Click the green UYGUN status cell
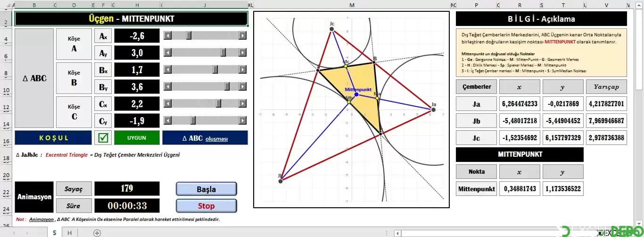Viewport: 644px width, 237px height. pyautogui.click(x=136, y=138)
